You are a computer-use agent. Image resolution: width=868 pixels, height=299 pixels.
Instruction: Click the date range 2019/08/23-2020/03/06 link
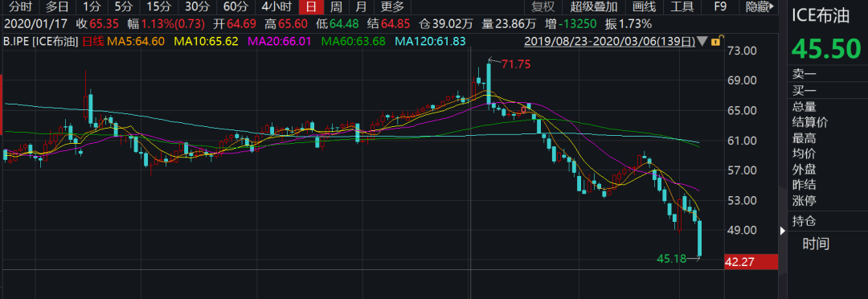(x=609, y=41)
